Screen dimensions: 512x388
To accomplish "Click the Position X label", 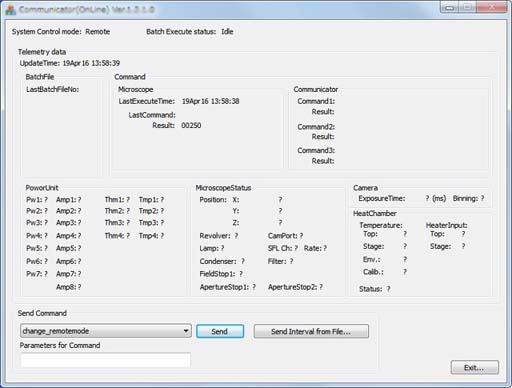I will point(236,200).
